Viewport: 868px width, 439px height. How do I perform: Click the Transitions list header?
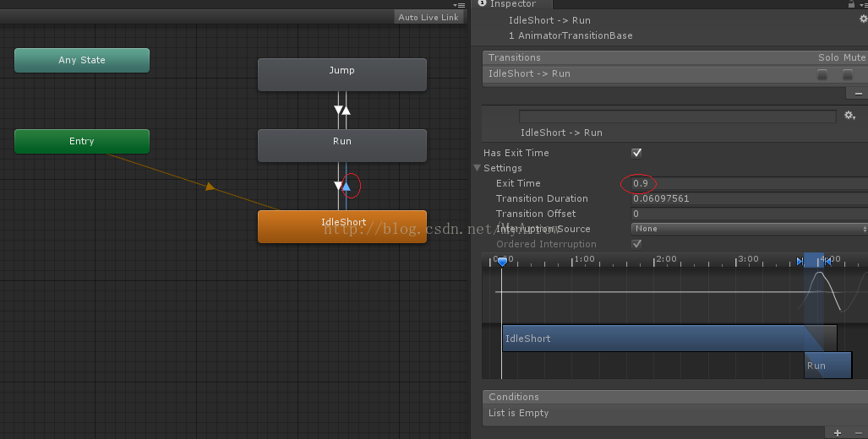click(674, 57)
